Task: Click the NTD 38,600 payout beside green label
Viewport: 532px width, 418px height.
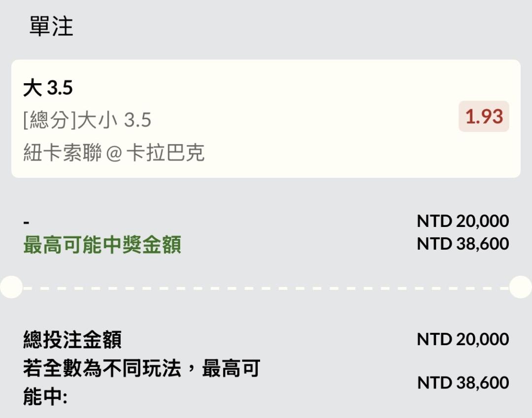Action: click(463, 244)
